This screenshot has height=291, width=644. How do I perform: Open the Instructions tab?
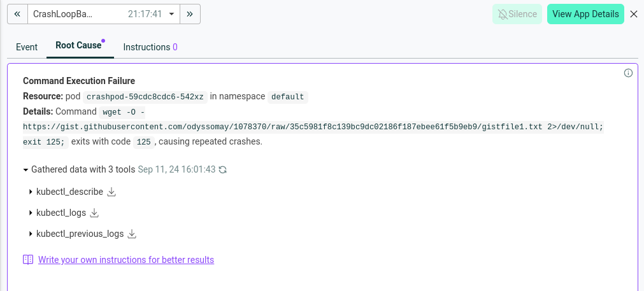(x=150, y=47)
